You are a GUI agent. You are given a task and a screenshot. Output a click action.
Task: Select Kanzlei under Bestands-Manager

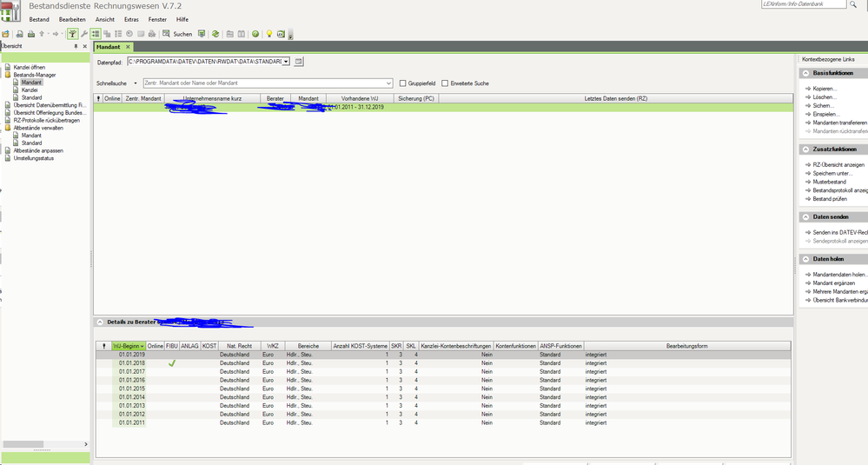[x=30, y=90]
